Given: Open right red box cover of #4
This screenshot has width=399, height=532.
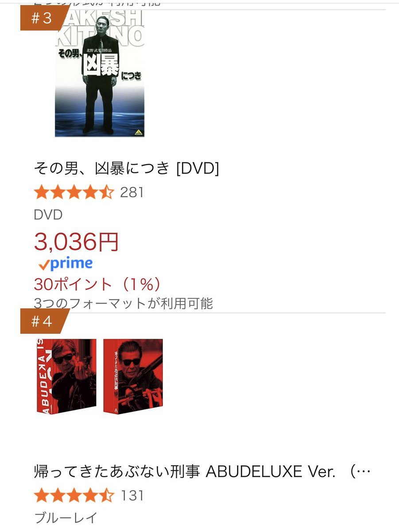Looking at the screenshot, I should click(x=133, y=376).
